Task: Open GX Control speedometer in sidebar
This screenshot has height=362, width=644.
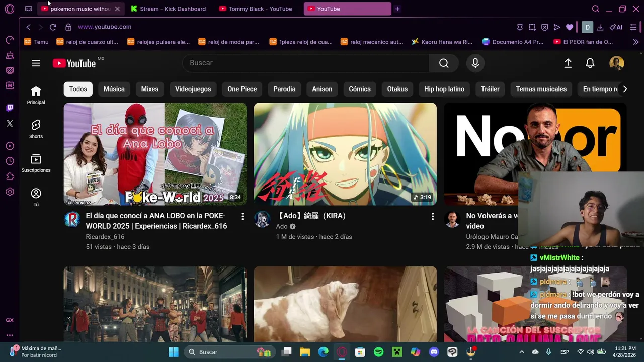Action: (10, 40)
